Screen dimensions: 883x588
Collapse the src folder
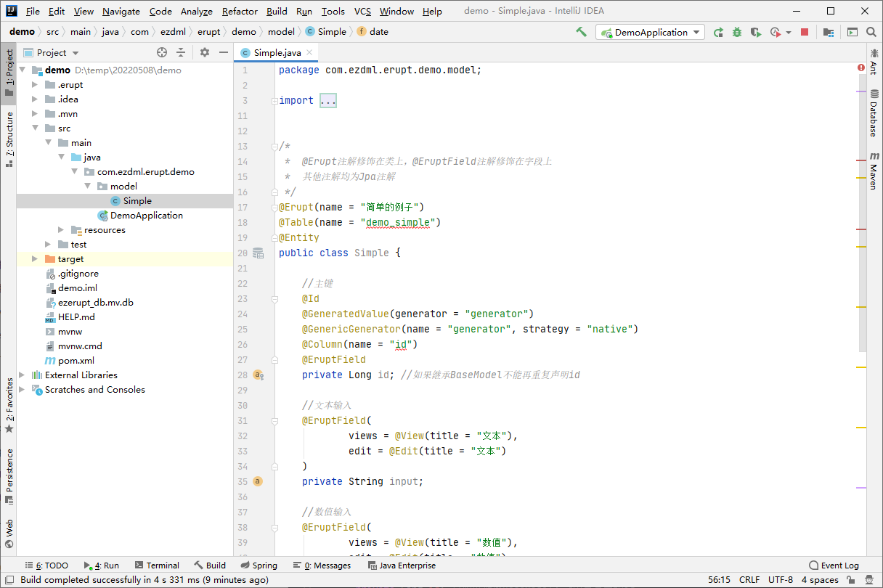(x=35, y=128)
